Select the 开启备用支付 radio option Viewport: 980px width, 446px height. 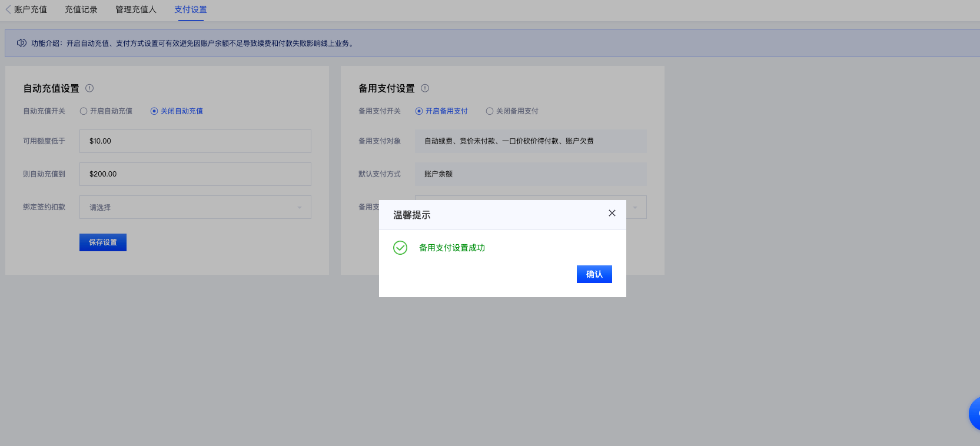point(419,111)
